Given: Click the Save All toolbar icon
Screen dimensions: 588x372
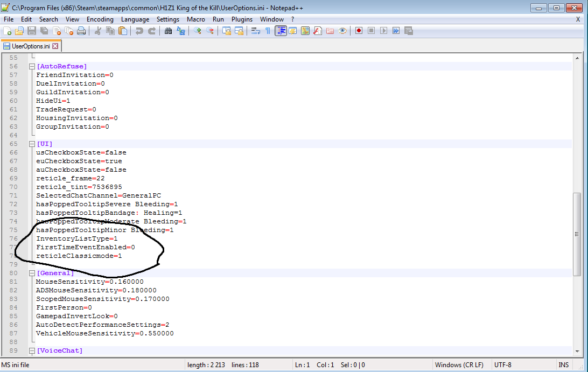Looking at the screenshot, I should [44, 31].
